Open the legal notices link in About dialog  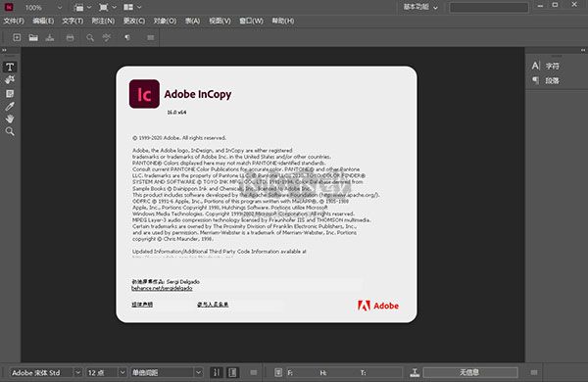pos(142,305)
